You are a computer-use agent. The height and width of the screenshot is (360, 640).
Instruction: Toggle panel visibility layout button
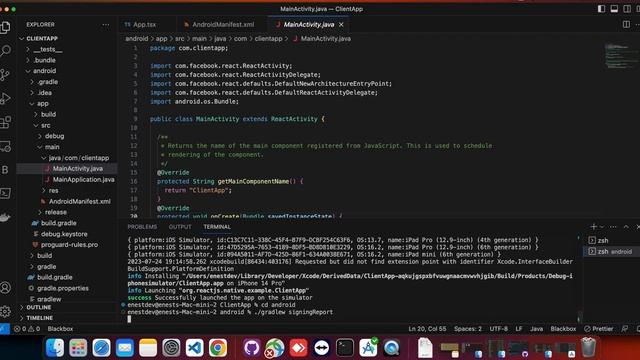coord(614,9)
